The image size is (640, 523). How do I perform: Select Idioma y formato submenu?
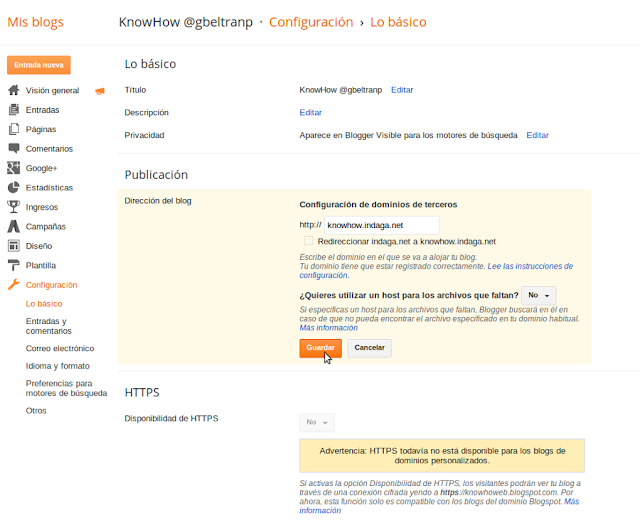[57, 366]
